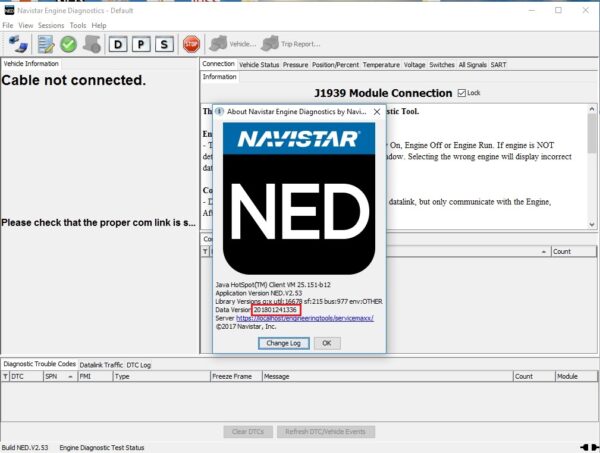Maximize the Navistar Engine Diagnostics window
The height and width of the screenshot is (453, 600).
tap(558, 10)
